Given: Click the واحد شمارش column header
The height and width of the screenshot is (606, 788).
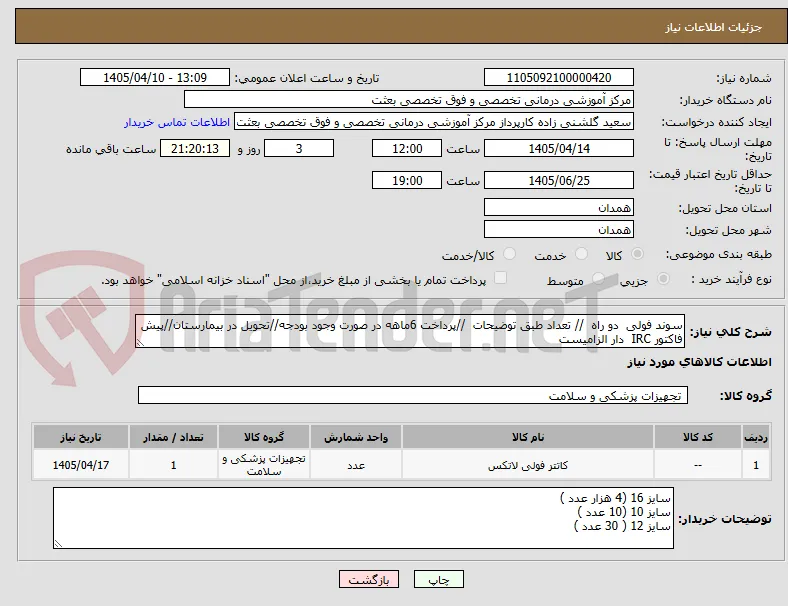Looking at the screenshot, I should click(356, 437).
